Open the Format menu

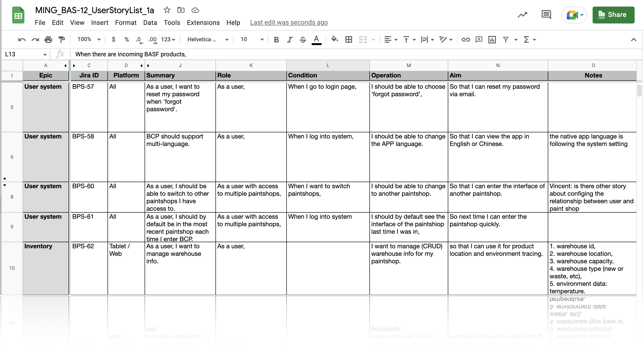pos(126,23)
